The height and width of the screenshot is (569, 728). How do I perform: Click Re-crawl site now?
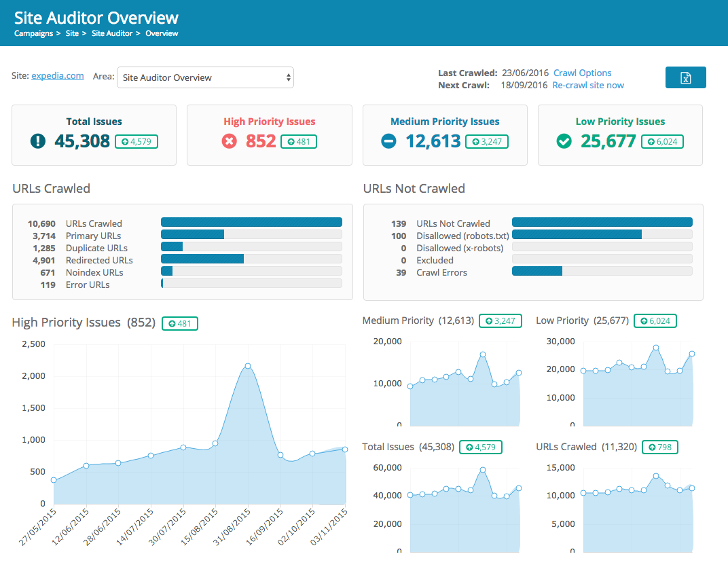(x=588, y=85)
